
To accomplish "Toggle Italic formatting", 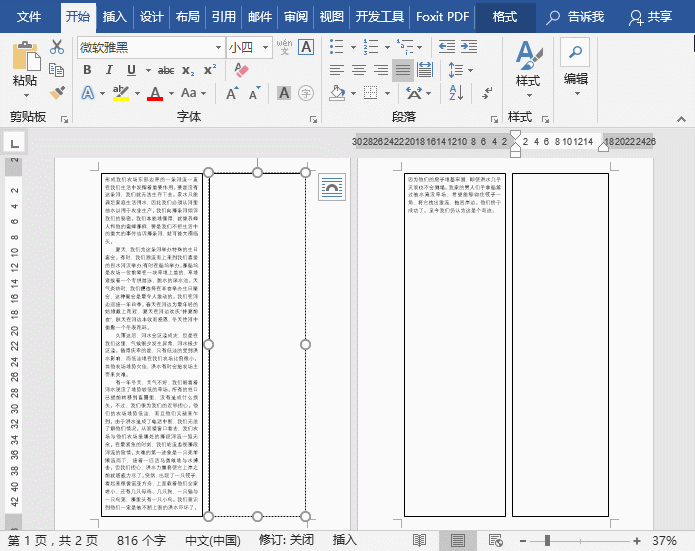I will (x=110, y=70).
